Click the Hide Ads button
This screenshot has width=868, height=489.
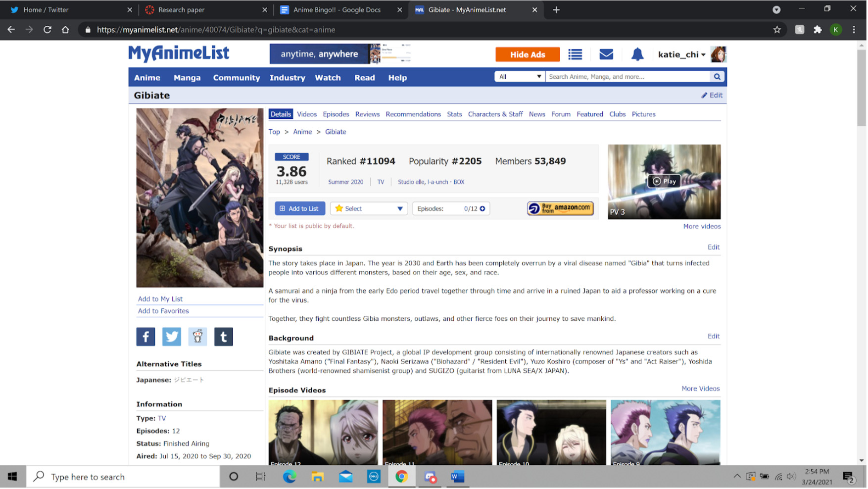point(529,55)
